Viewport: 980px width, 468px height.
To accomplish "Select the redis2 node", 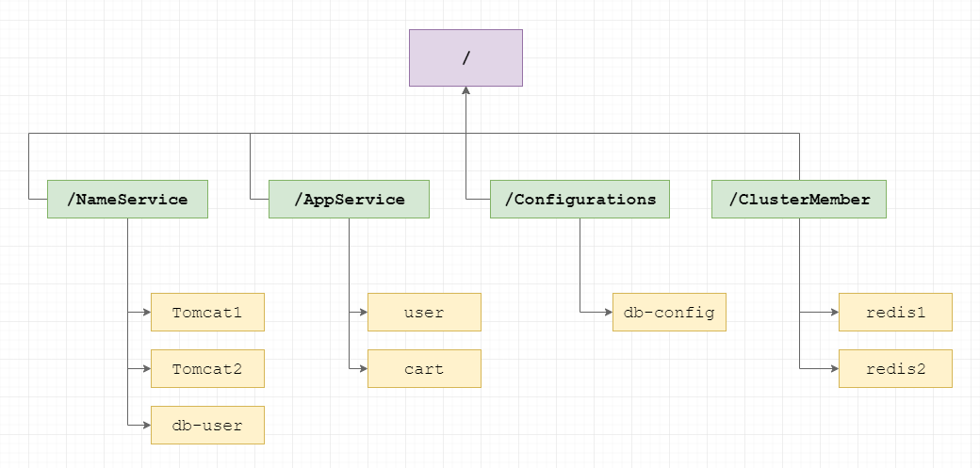I will pyautogui.click(x=895, y=368).
